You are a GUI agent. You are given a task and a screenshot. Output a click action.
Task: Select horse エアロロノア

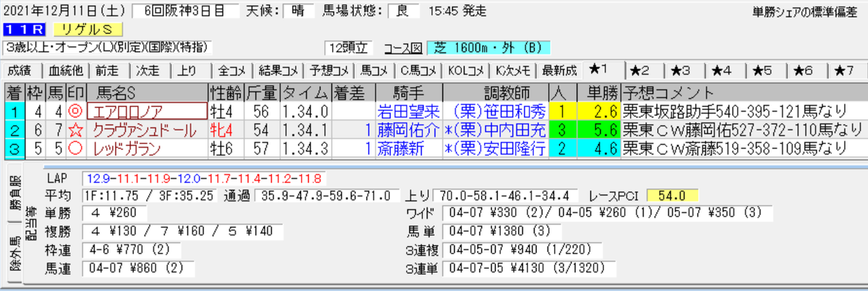(x=147, y=111)
